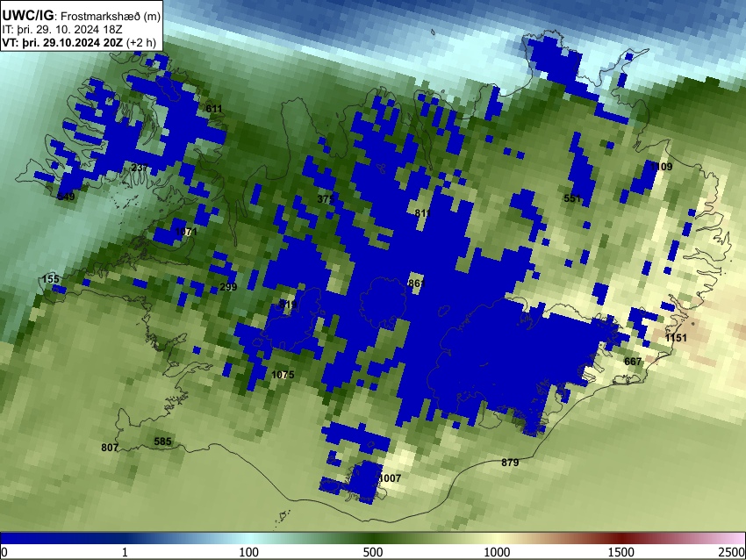Select the station value 299
746x560 pixels.
[x=228, y=287]
